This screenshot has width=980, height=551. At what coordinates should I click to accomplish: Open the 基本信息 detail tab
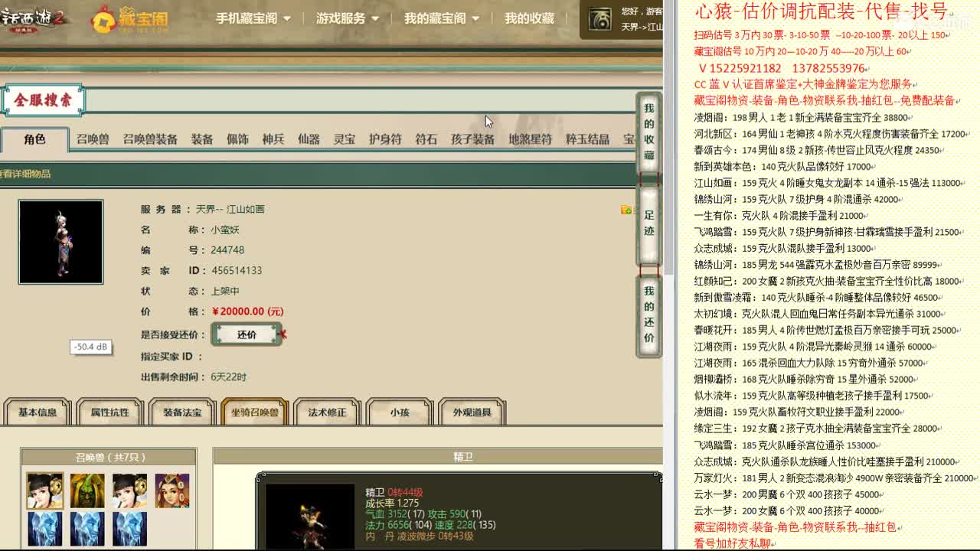[x=38, y=412]
